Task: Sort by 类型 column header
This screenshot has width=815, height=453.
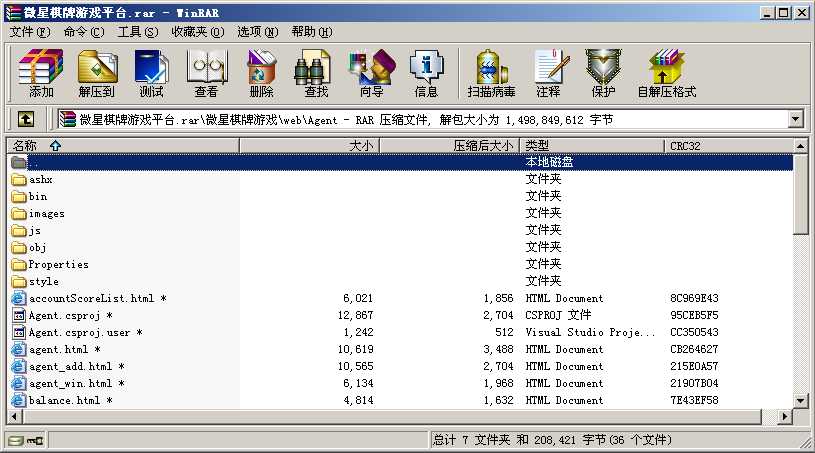Action: click(592, 146)
